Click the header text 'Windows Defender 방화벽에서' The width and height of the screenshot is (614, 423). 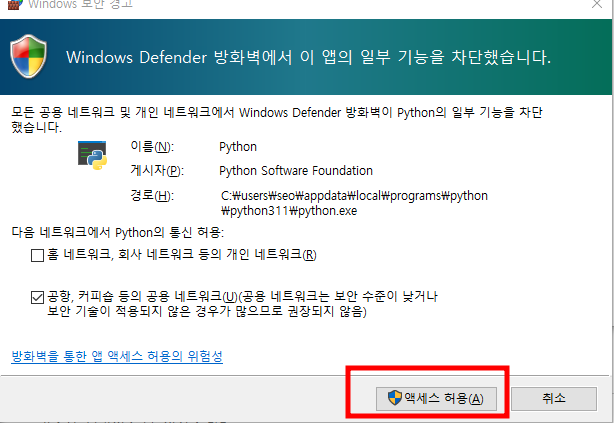click(x=179, y=57)
